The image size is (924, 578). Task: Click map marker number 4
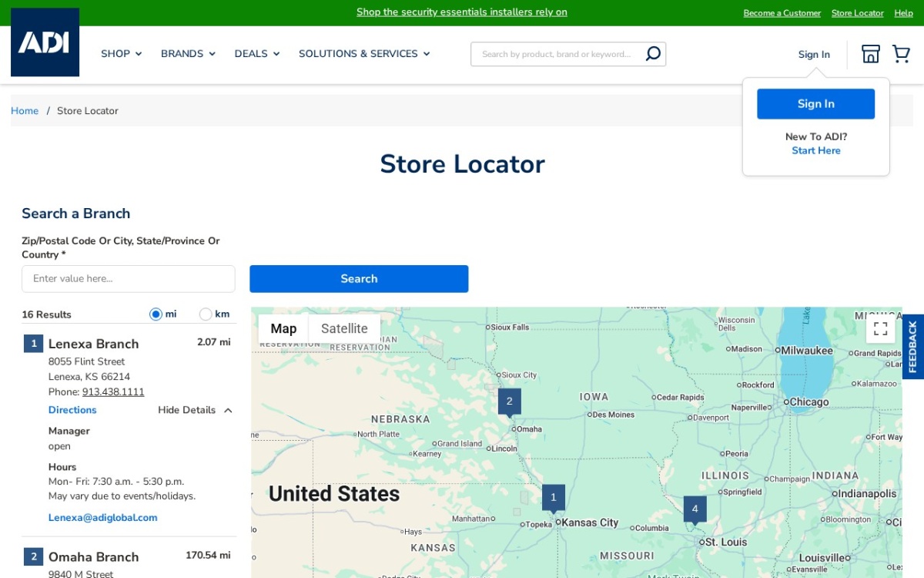pyautogui.click(x=695, y=509)
